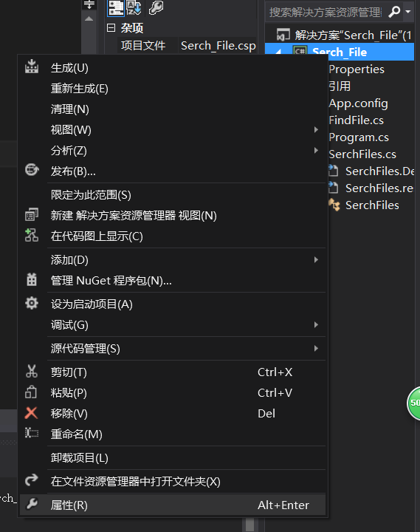Click the pin/auto-hide arrow at panel top

click(x=89, y=4)
